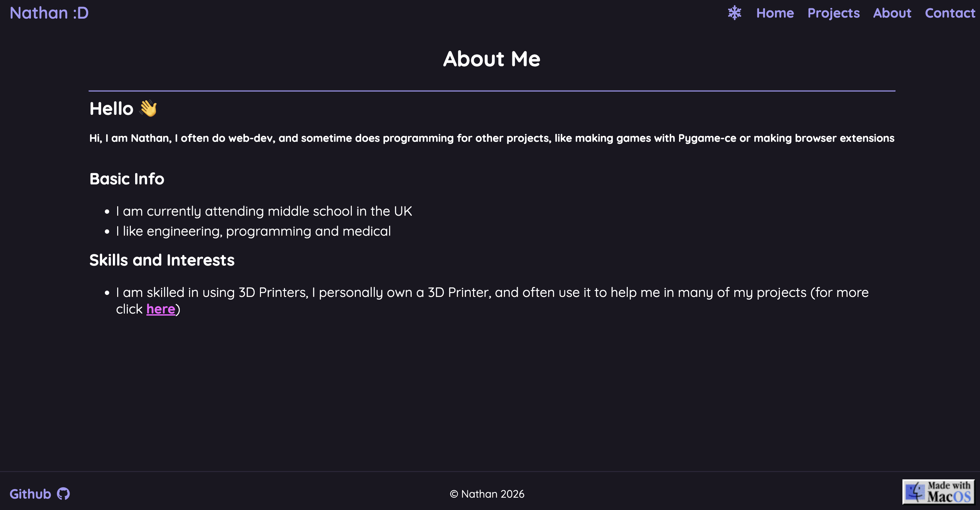
Task: Select the Basic Info heading
Action: point(127,179)
